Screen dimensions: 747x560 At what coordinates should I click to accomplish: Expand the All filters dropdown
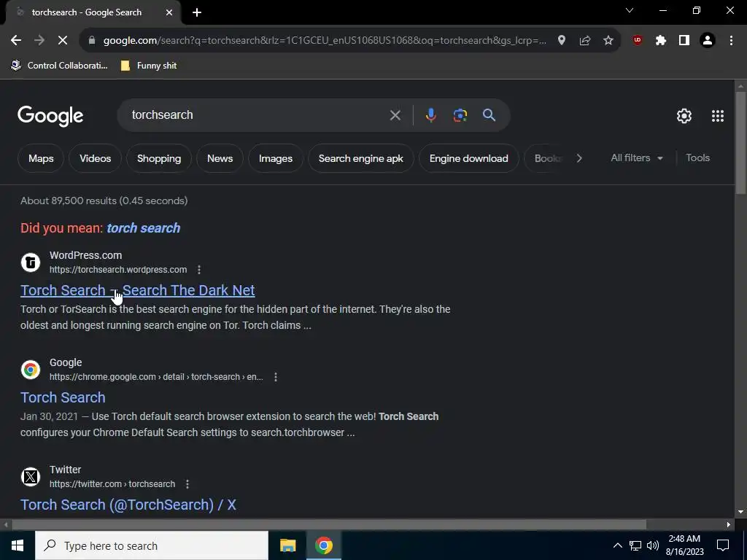click(637, 158)
